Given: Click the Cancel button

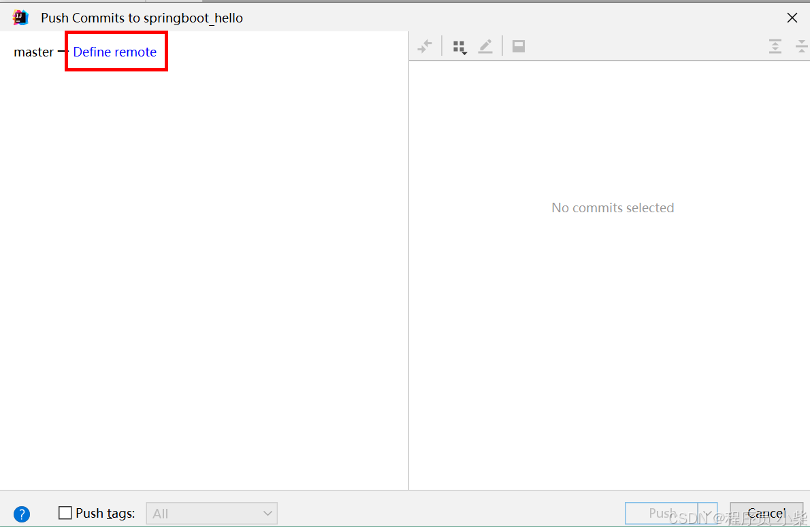Looking at the screenshot, I should tap(766, 514).
